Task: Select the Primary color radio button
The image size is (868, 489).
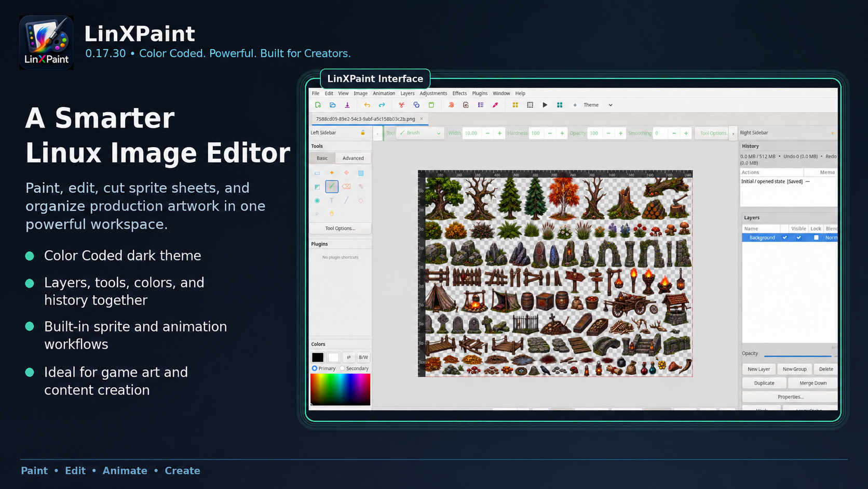Action: pos(315,368)
